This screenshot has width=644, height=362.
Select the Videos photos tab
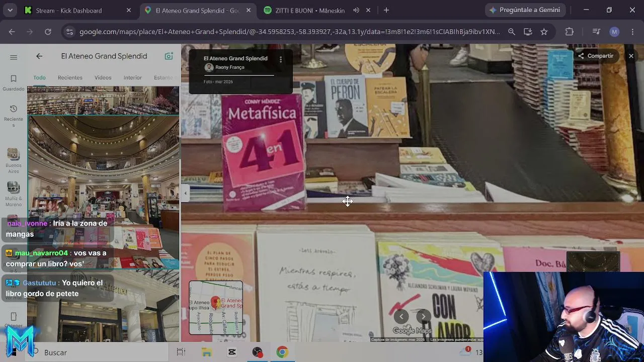coord(103,77)
